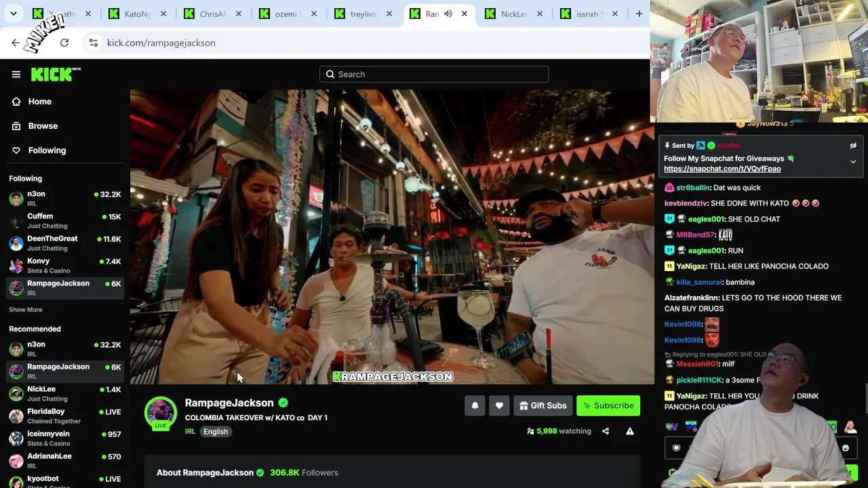This screenshot has height=488, width=868.
Task: Subscribe to RampageJackson
Action: coord(608,406)
